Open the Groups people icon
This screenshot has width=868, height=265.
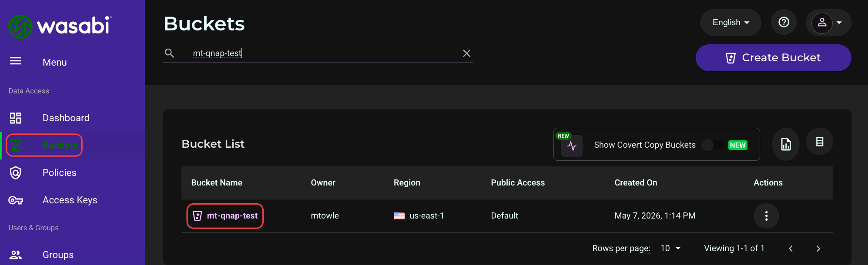point(16,255)
